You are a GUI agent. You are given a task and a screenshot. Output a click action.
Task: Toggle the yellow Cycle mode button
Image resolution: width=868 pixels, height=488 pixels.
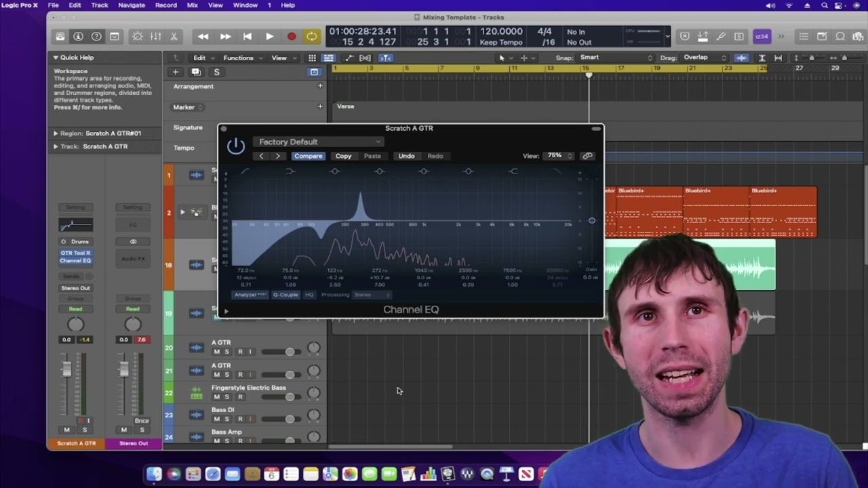[312, 37]
